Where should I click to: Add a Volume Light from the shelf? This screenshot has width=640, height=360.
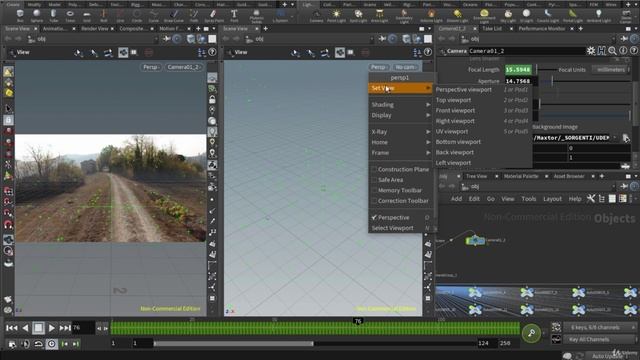click(431, 16)
